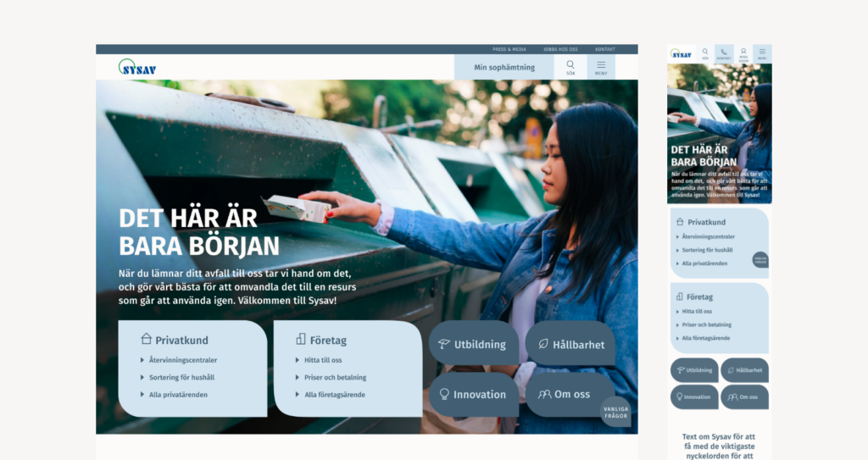The image size is (868, 460).
Task: Click the Sysav logo in desktop header
Action: (x=137, y=68)
